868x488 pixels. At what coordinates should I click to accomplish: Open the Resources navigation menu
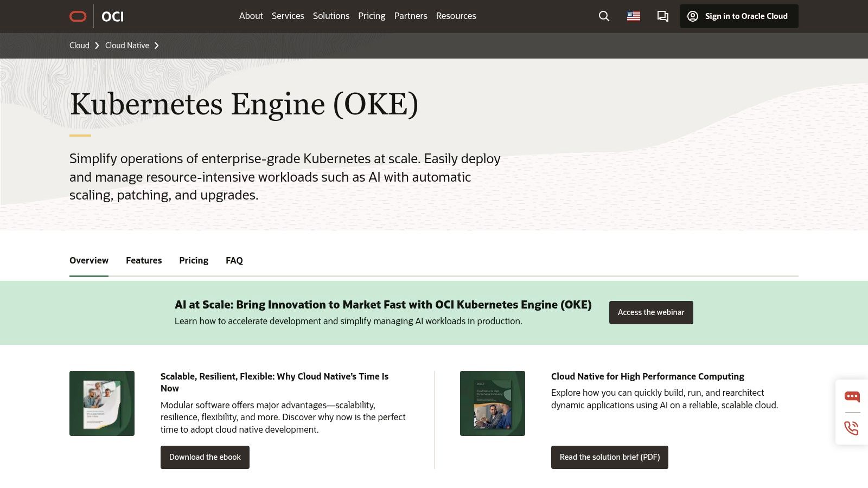(x=456, y=16)
